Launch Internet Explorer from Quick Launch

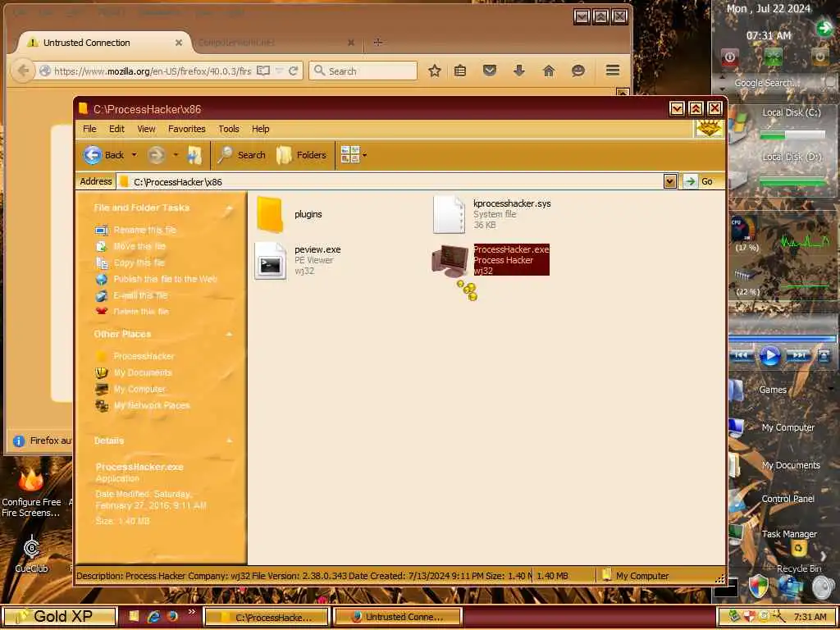click(x=153, y=617)
